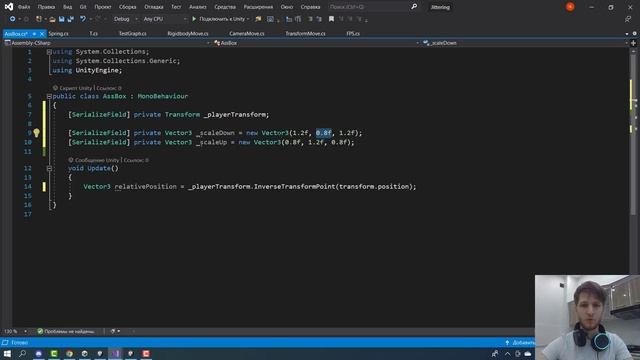
Task: Click the Undo arrow icon
Action: 83,19
